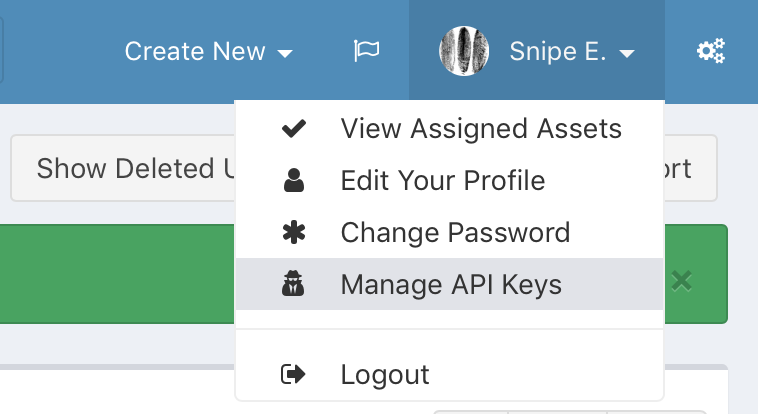The width and height of the screenshot is (758, 414).
Task: Click the Snipe E. user avatar
Action: click(464, 51)
